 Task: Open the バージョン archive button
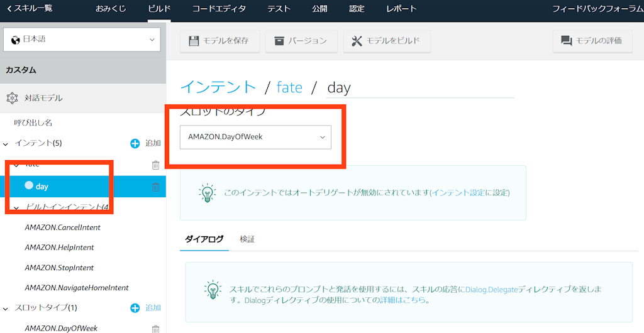click(301, 41)
